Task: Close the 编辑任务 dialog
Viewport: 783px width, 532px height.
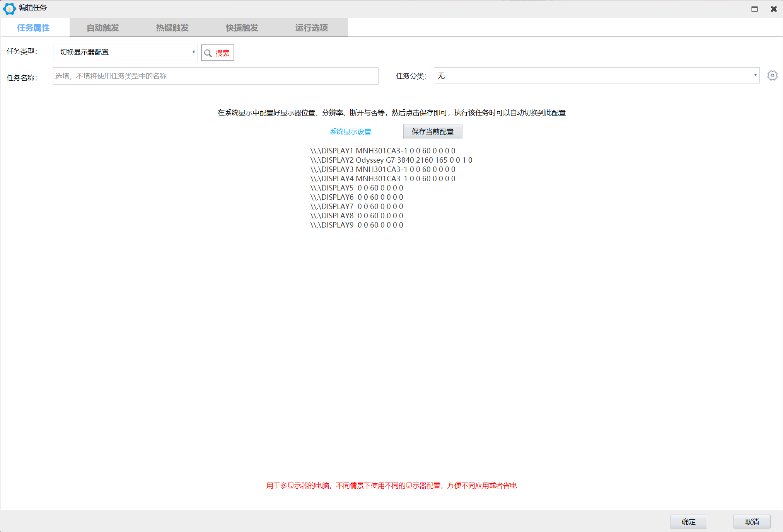Action: point(774,9)
